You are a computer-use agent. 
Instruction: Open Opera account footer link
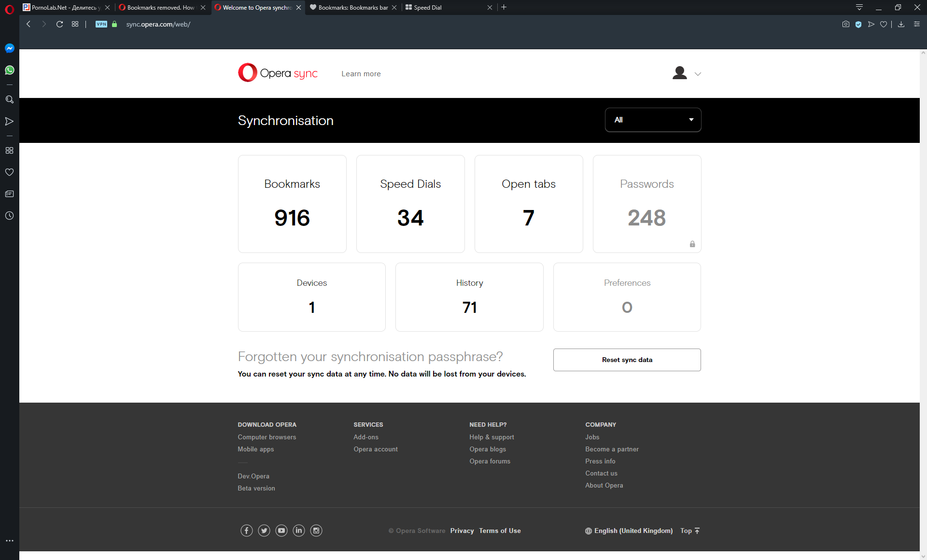(376, 449)
